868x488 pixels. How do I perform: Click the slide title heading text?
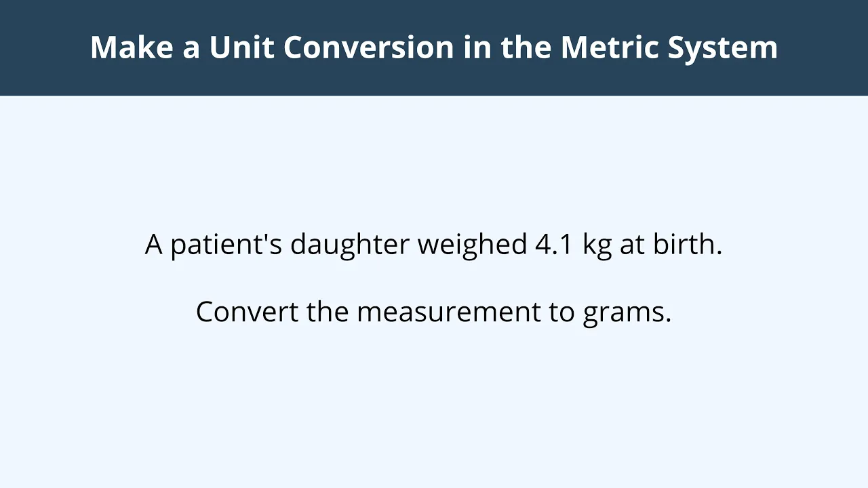coord(434,47)
